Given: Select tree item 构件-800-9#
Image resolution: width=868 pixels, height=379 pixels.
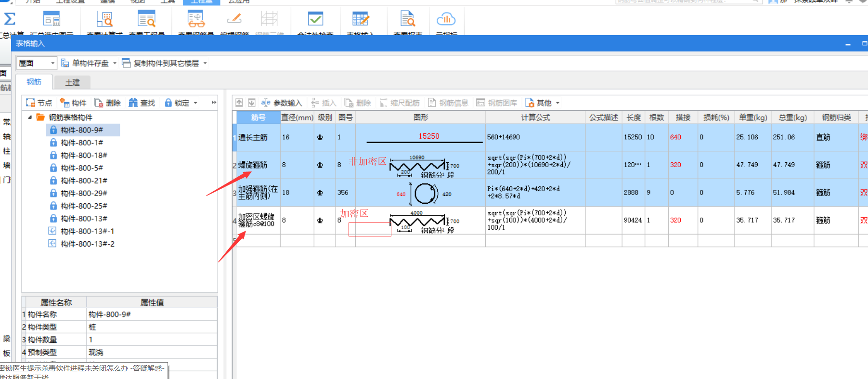Looking at the screenshot, I should [82, 130].
